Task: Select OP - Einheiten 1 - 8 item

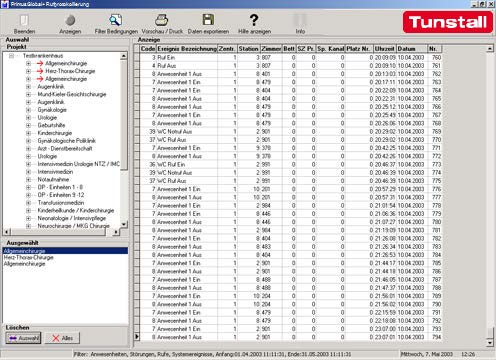Action: 60,187
